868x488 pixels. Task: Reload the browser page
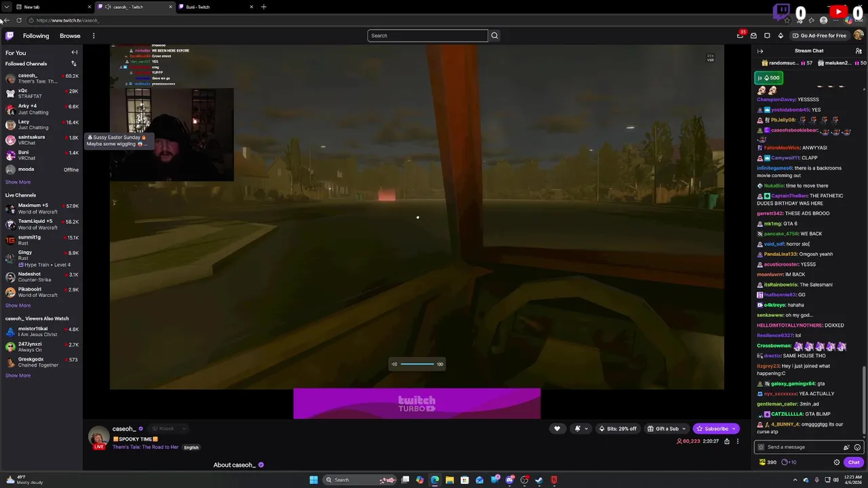[18, 20]
